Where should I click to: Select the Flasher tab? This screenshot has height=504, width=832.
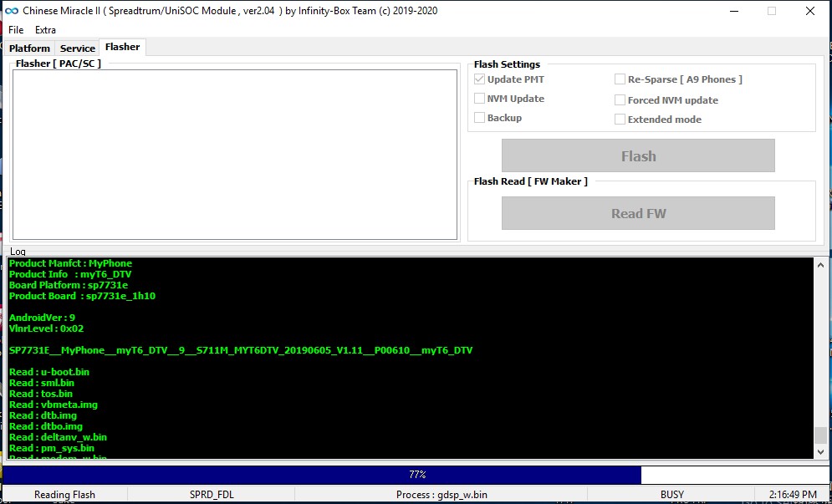pyautogui.click(x=123, y=47)
